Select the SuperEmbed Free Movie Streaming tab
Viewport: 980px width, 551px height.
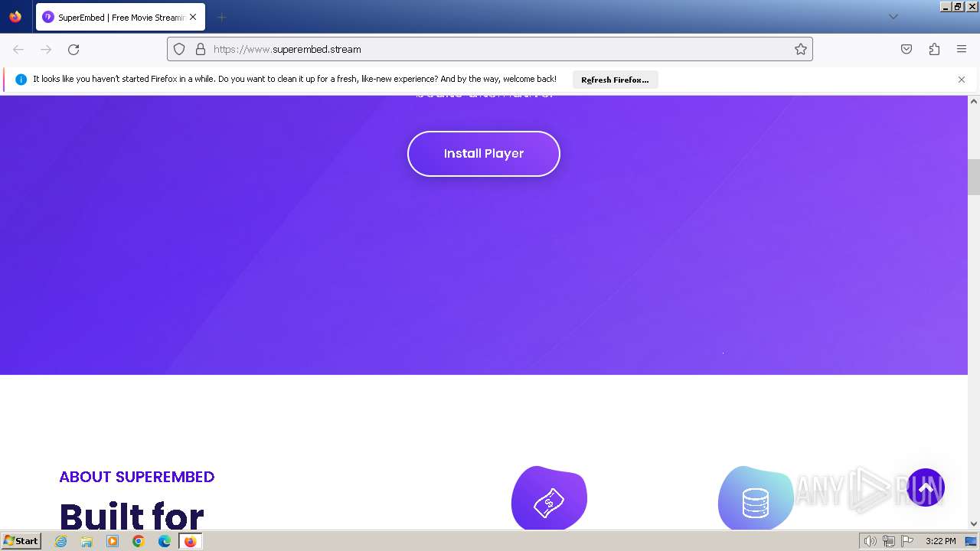tap(120, 17)
